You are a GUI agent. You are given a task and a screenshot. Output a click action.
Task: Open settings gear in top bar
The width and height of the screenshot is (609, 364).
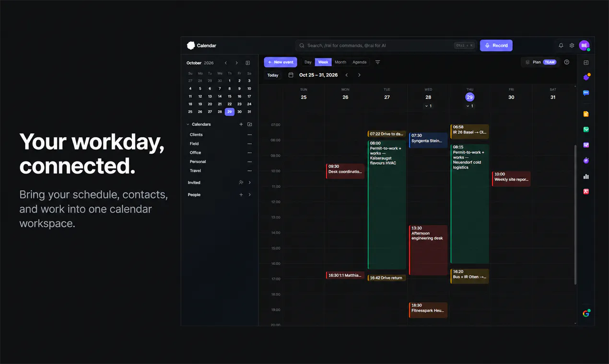click(572, 45)
